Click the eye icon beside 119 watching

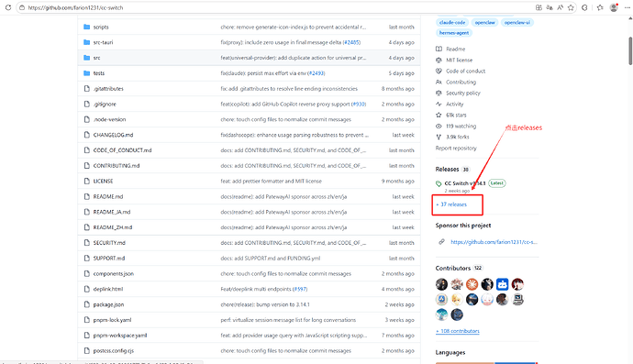click(439, 126)
